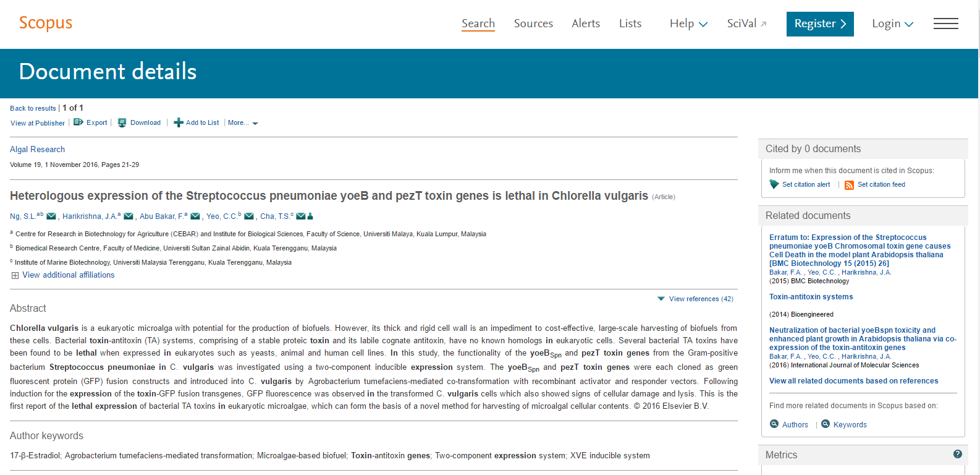Click the Download icon
980x475 pixels.
122,122
